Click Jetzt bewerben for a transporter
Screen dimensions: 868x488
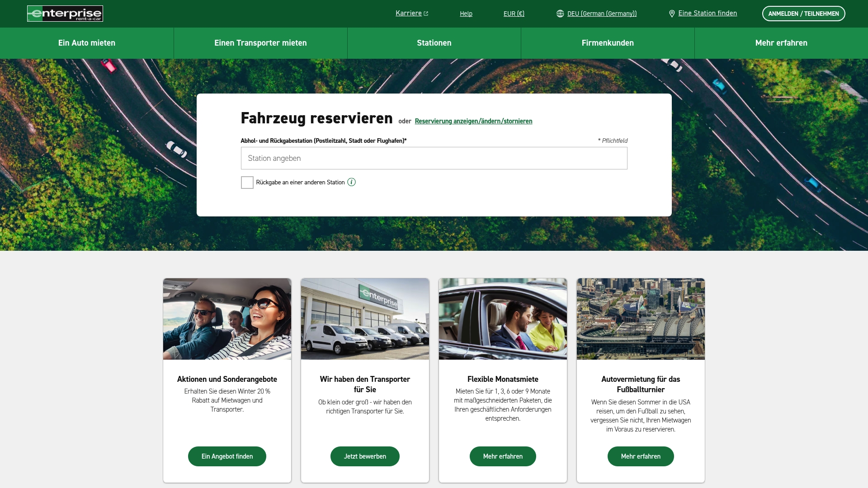365,456
